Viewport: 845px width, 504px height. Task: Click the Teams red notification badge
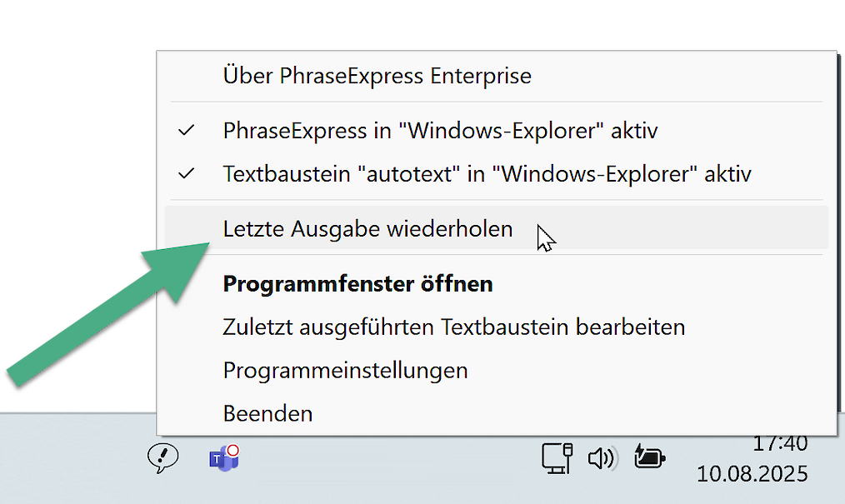click(x=232, y=450)
